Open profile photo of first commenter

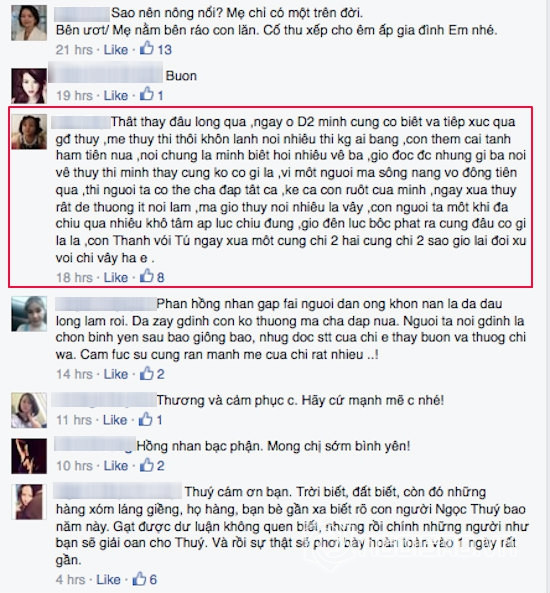point(29,23)
